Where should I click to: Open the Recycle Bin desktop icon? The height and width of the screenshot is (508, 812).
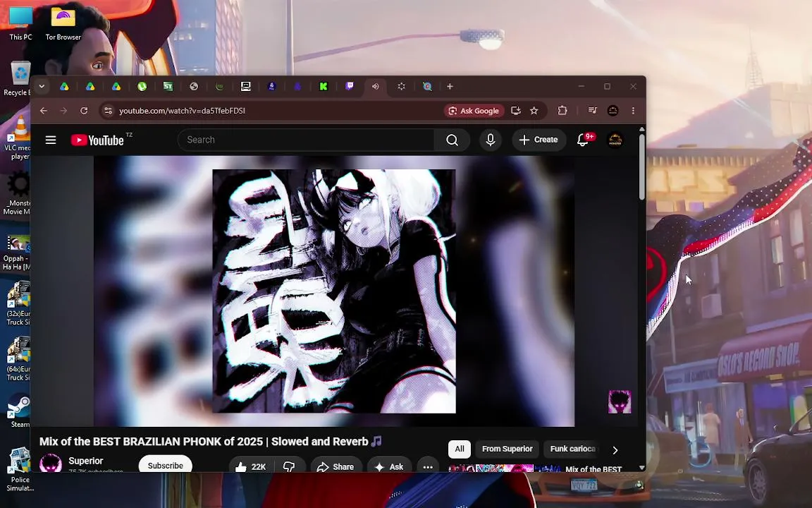20,78
